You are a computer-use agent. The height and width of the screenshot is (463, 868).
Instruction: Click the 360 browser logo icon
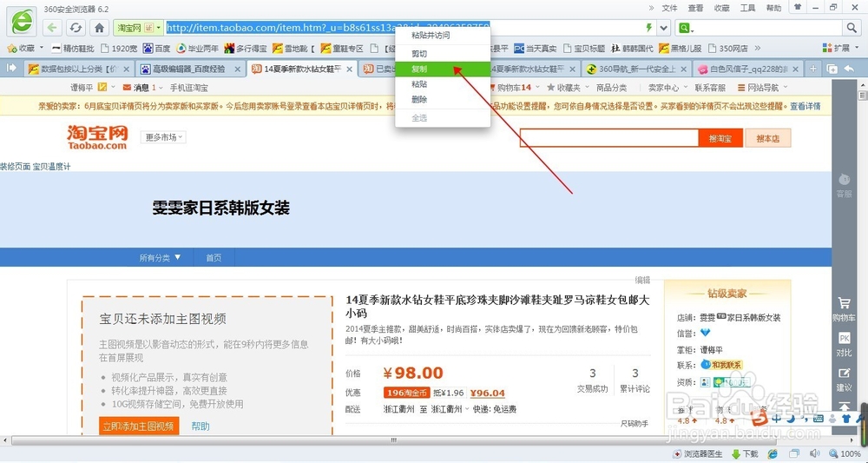[23, 23]
